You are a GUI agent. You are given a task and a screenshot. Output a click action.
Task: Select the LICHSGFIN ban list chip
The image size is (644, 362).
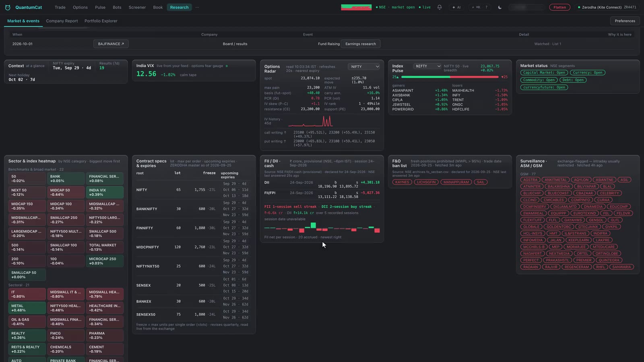pos(426,182)
